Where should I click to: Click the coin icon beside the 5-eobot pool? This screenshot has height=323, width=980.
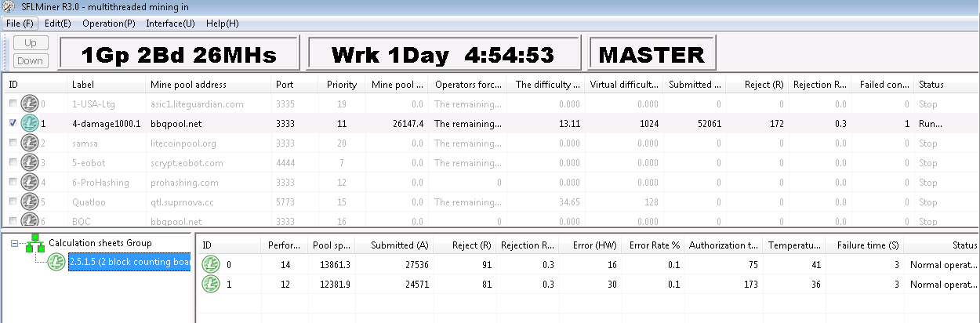coord(30,163)
